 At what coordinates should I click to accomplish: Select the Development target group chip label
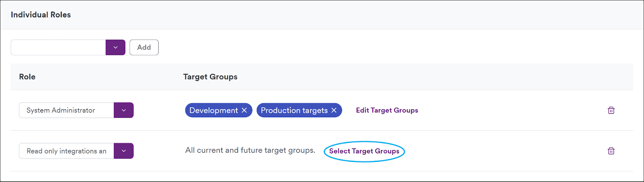click(x=214, y=110)
